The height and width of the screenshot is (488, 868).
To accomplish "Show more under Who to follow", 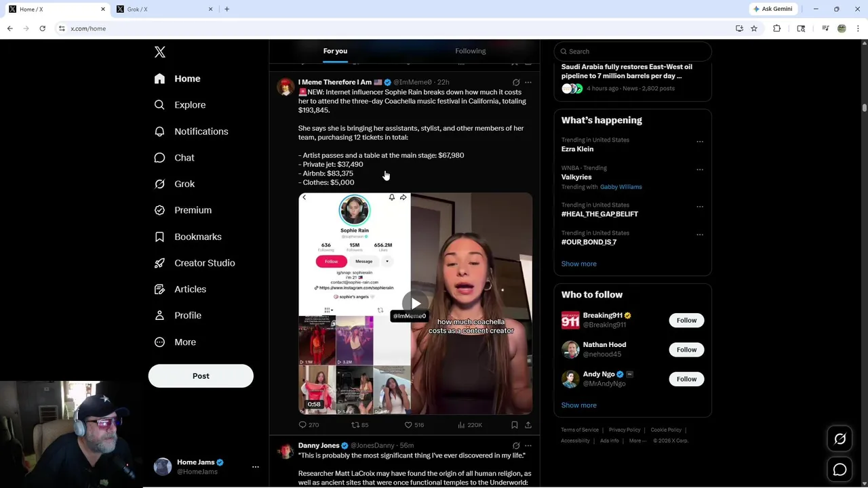I will 579,405.
